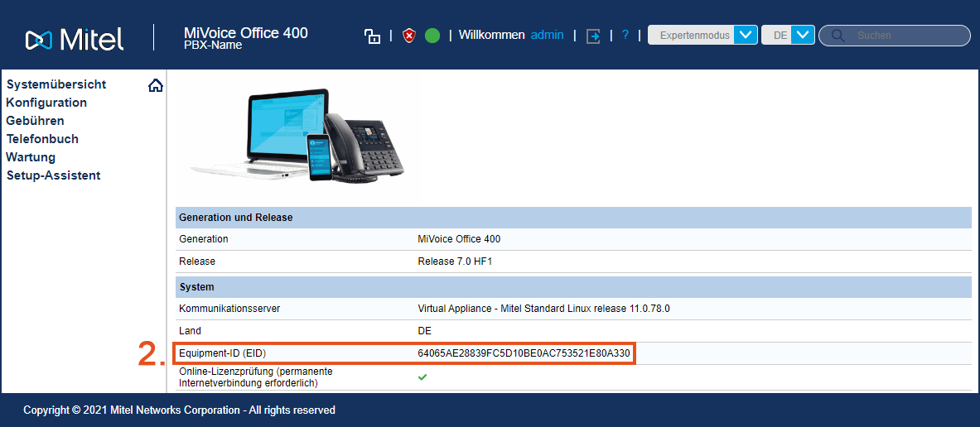
Task: Click the Generation value MiVoice Office 400
Action: pos(459,239)
